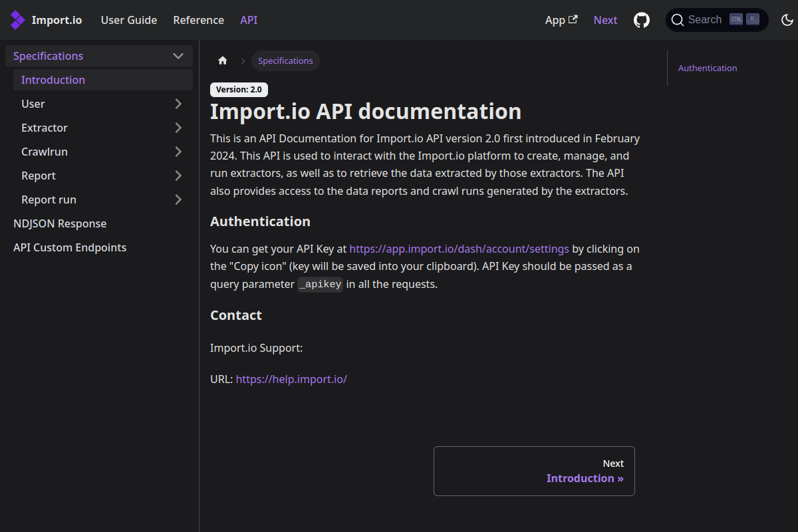Screen dimensions: 798x532
Task: Toggle dark mode with the moon icon
Action: (787, 20)
